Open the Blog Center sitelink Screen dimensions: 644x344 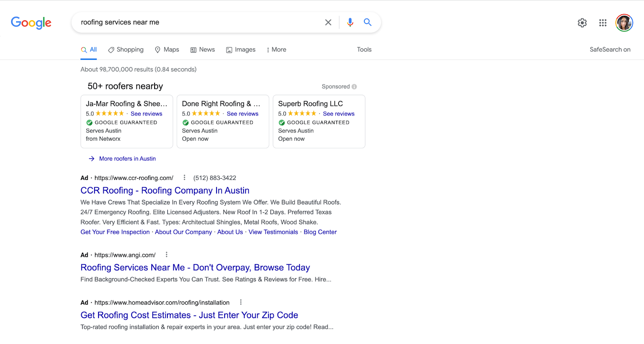click(320, 232)
